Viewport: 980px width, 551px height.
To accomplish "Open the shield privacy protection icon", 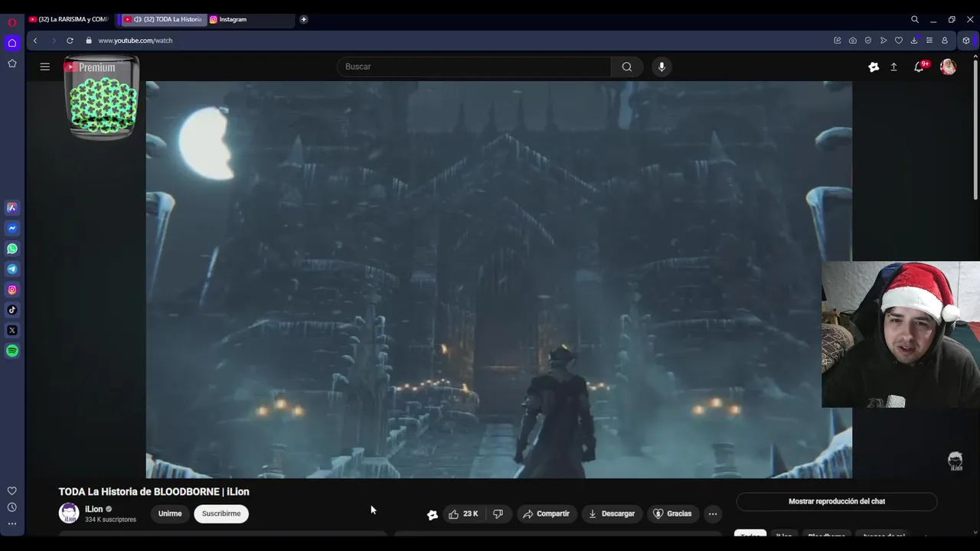I will pos(868,41).
